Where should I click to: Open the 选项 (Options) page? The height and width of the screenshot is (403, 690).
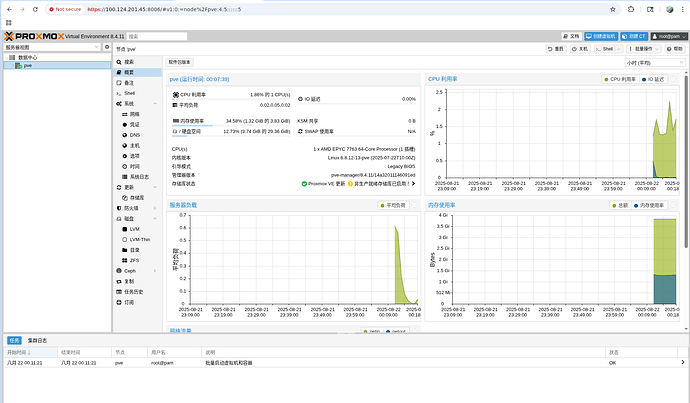pyautogui.click(x=135, y=156)
